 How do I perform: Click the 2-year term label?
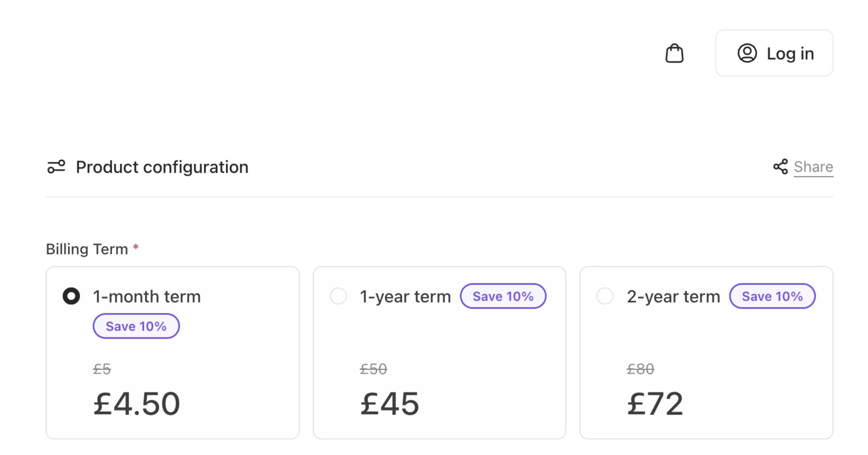pos(673,296)
